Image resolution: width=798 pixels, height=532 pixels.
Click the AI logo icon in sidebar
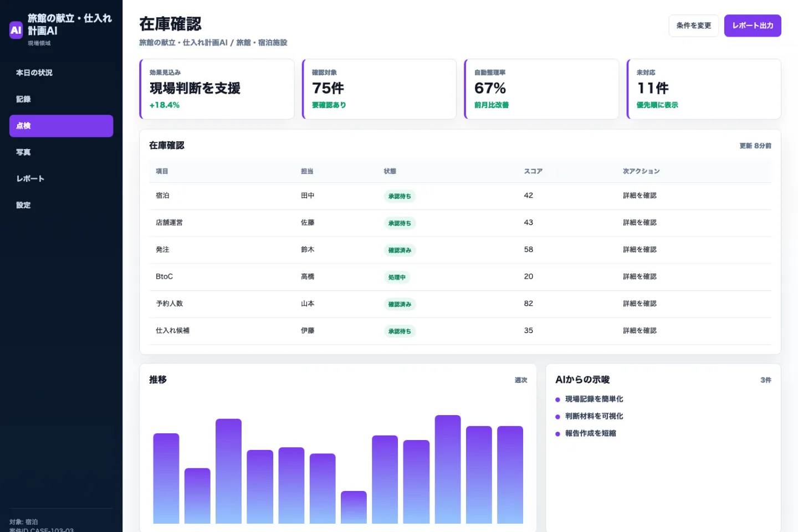(x=16, y=30)
